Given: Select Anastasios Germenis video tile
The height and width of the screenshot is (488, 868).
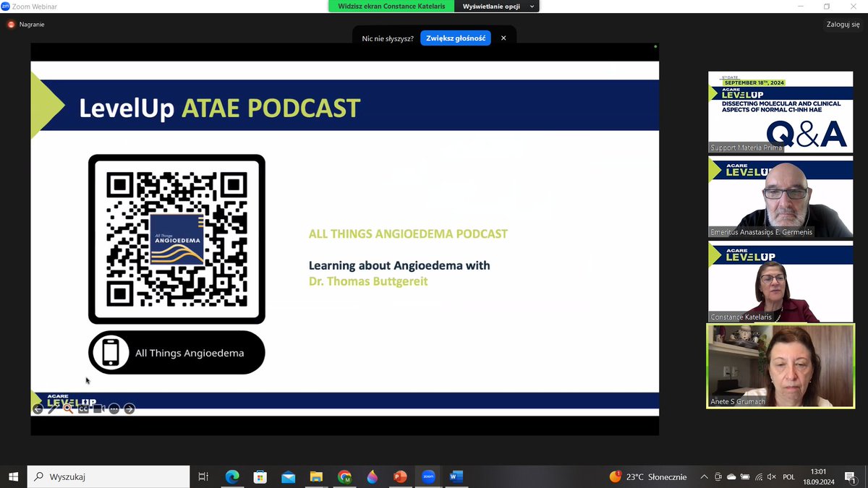Looking at the screenshot, I should click(x=780, y=197).
